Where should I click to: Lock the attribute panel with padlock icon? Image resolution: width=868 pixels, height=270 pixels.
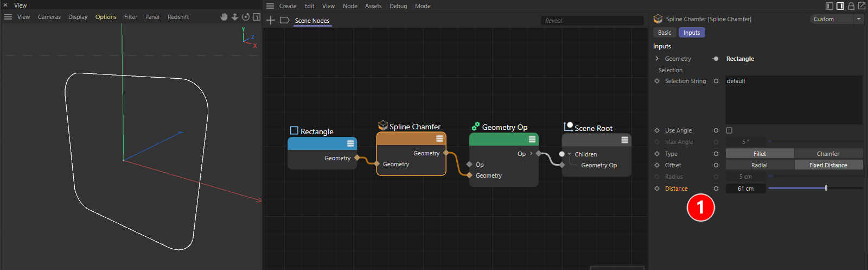click(x=851, y=6)
